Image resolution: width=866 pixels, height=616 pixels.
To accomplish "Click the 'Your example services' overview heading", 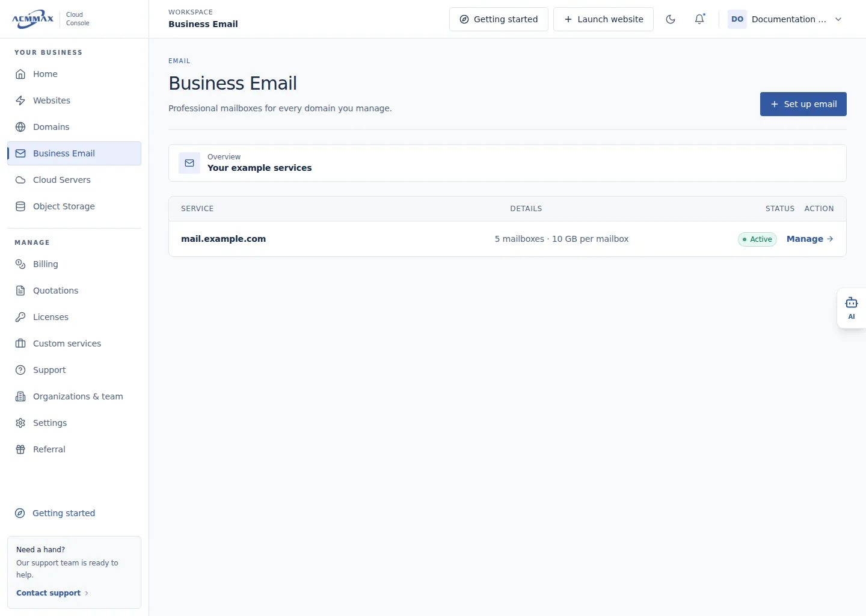I will [x=260, y=168].
